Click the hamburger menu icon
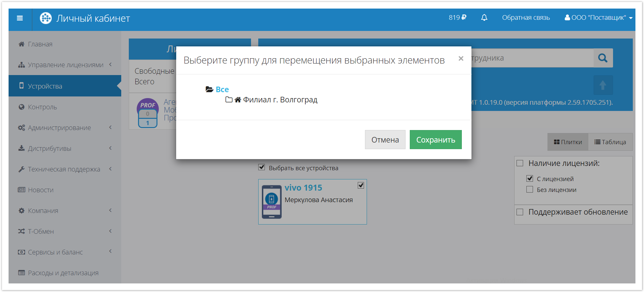The width and height of the screenshot is (644, 292). pyautogui.click(x=20, y=18)
